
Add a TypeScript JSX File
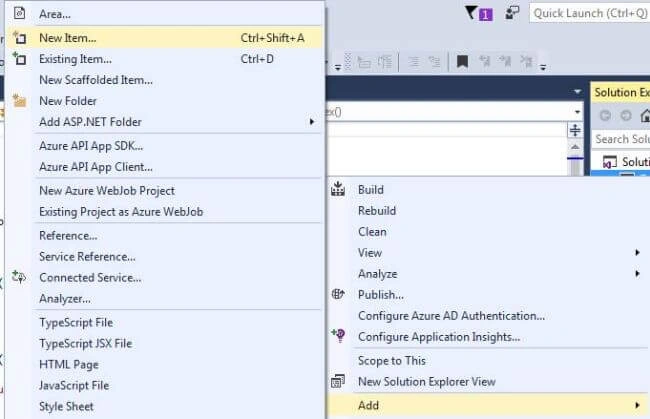pos(164,344)
